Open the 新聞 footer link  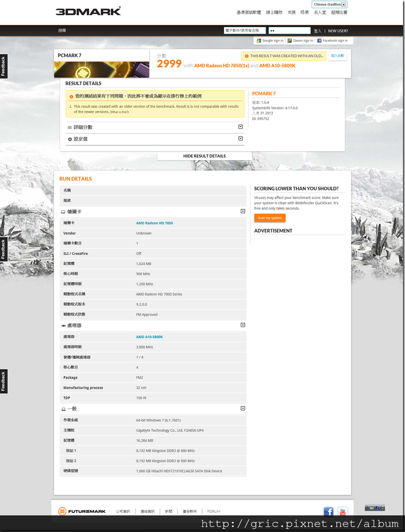169,512
